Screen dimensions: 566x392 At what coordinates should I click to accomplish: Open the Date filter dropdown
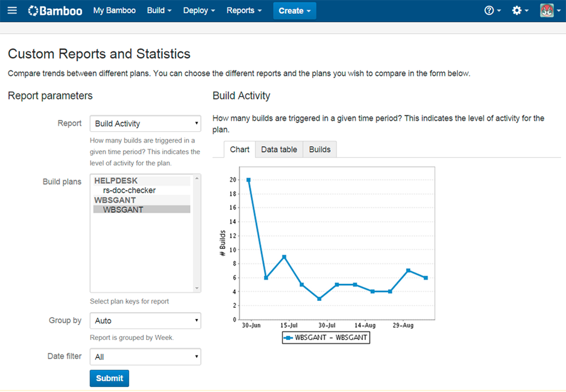(x=145, y=357)
